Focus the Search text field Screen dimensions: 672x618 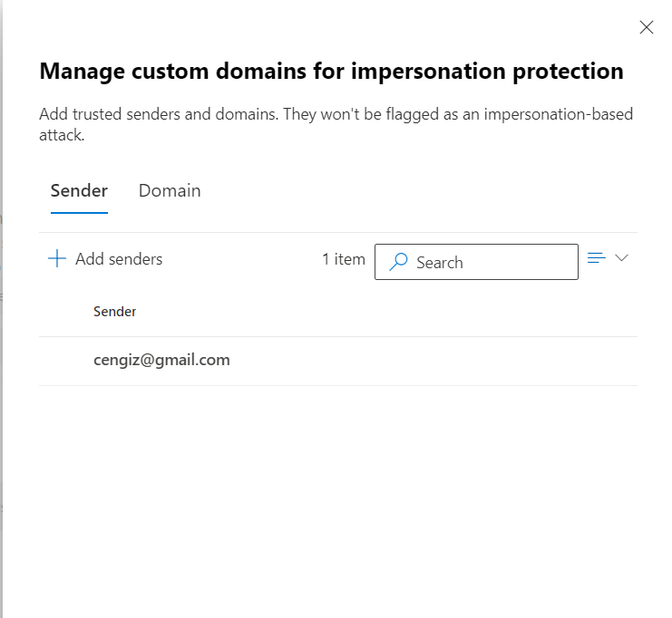pos(490,263)
